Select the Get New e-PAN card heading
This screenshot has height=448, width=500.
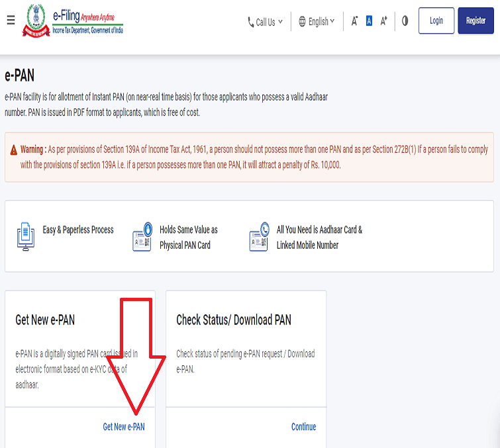click(x=45, y=320)
